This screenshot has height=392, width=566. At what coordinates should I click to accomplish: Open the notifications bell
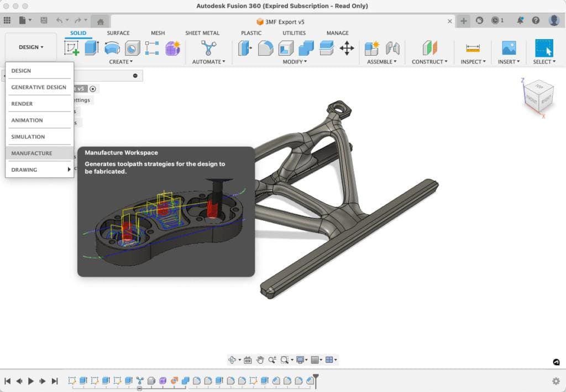point(520,20)
